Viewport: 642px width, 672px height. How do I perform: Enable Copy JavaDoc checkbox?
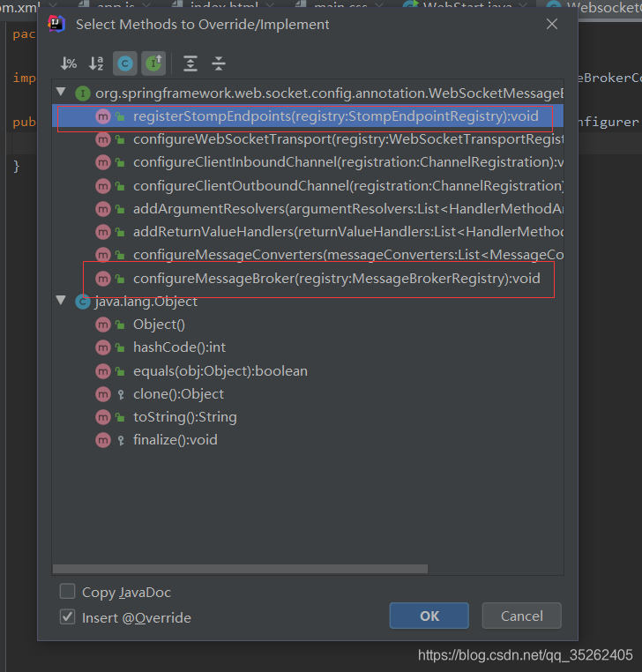pos(67,591)
